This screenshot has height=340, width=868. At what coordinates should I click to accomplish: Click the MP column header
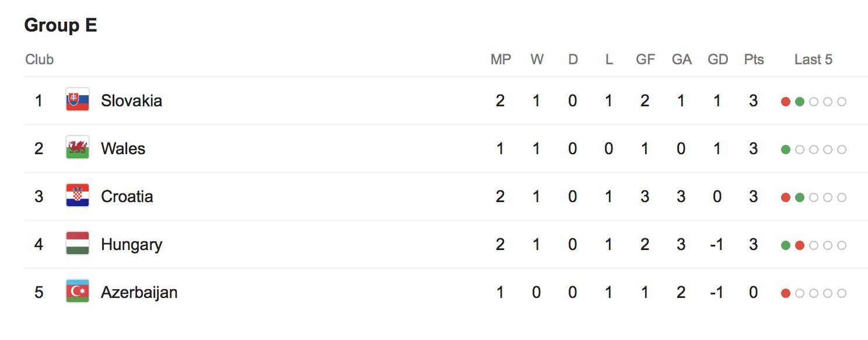[x=501, y=60]
